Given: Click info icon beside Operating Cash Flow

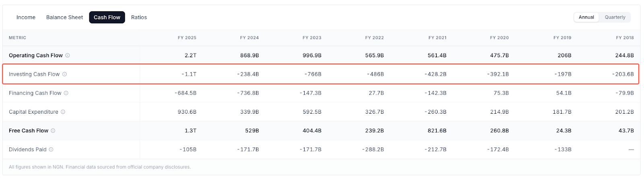Looking at the screenshot, I should coord(68,55).
